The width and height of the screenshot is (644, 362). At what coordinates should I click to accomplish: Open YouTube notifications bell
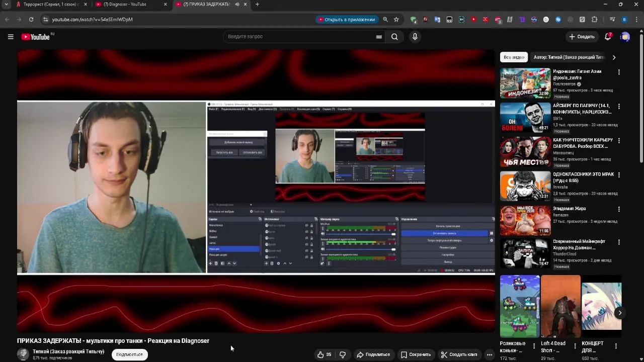(608, 37)
